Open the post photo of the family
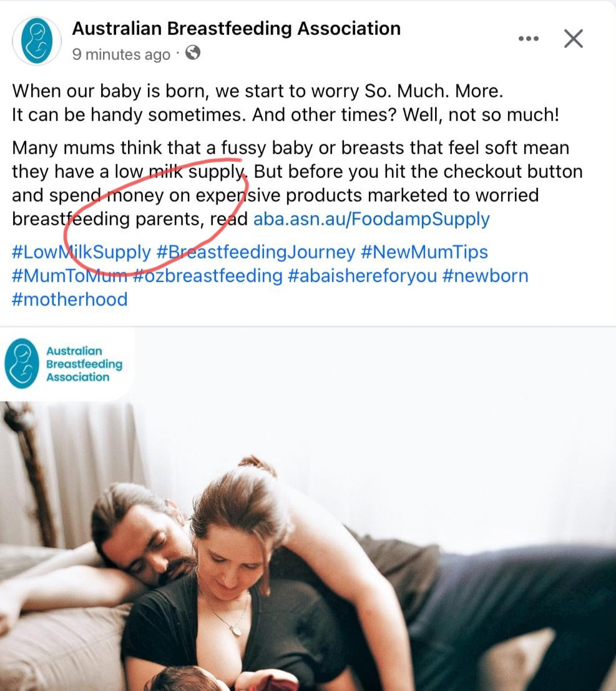The width and height of the screenshot is (616, 691). point(308,509)
